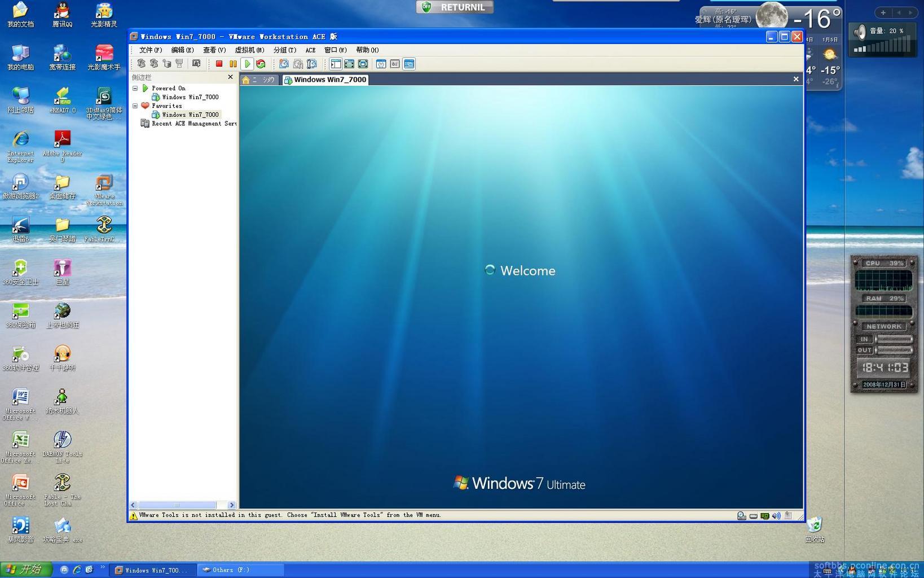Collapse the Favorites tree node

(135, 106)
